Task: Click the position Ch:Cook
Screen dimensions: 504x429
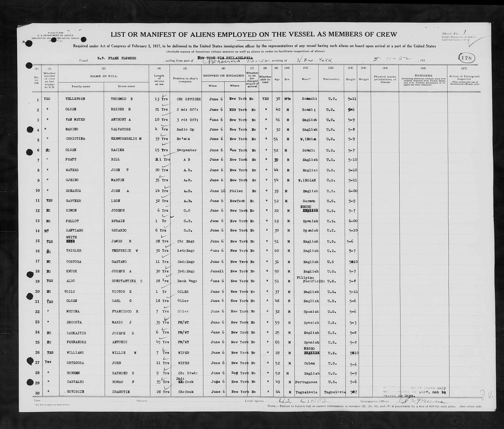Action: 186,392
